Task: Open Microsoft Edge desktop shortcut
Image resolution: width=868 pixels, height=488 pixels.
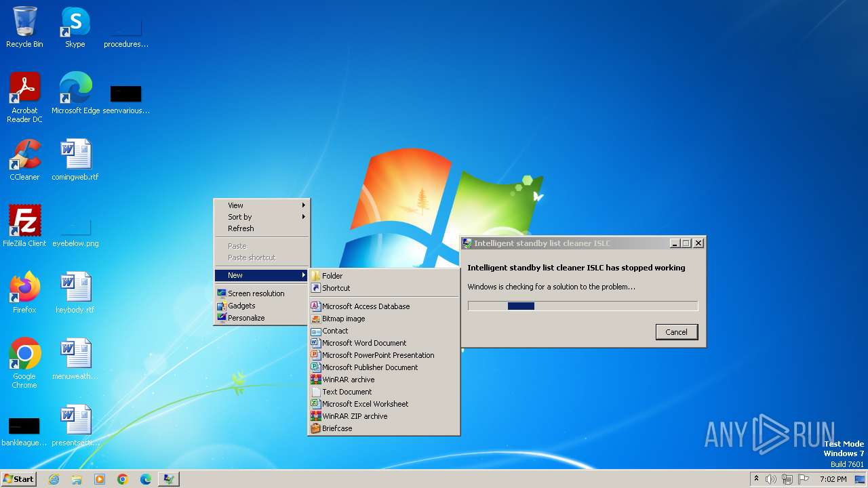Action: click(x=75, y=94)
